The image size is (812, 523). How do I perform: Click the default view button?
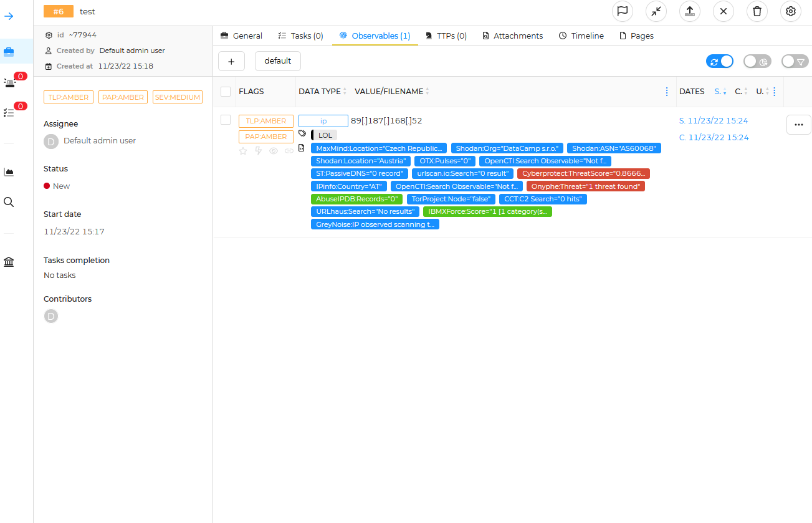coord(278,61)
